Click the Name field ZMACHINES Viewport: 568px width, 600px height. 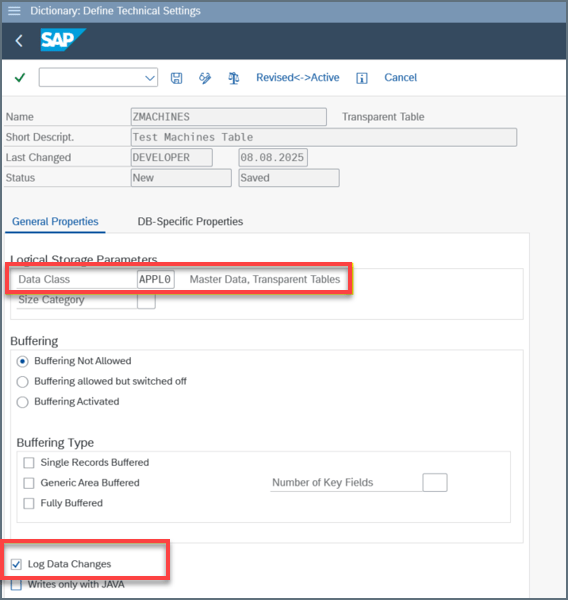(x=229, y=117)
